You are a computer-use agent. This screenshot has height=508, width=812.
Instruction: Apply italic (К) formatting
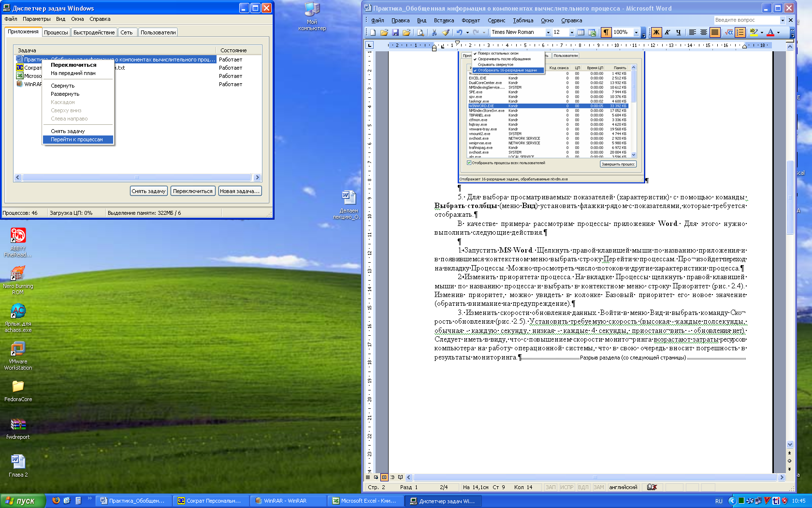click(667, 32)
